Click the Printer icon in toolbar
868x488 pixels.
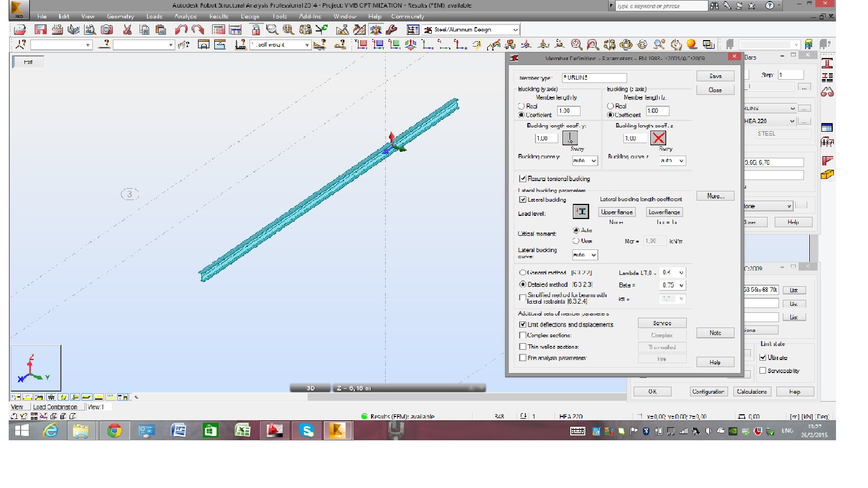(56, 30)
